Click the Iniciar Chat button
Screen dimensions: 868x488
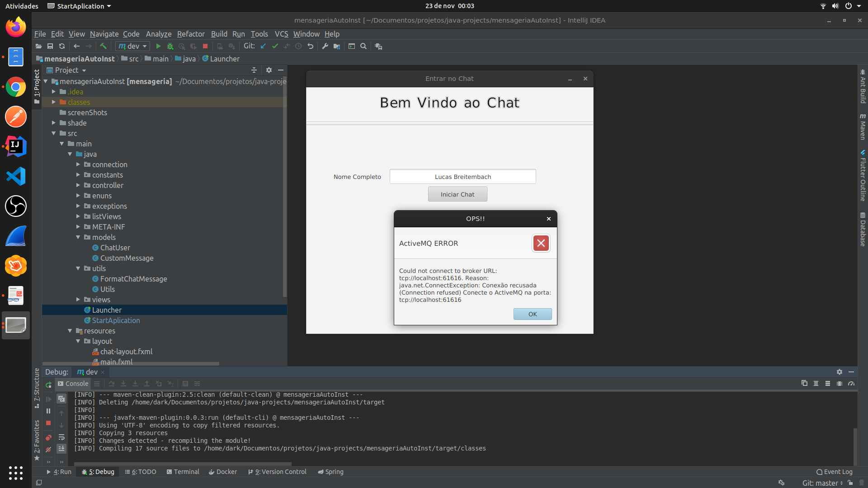[x=458, y=194]
